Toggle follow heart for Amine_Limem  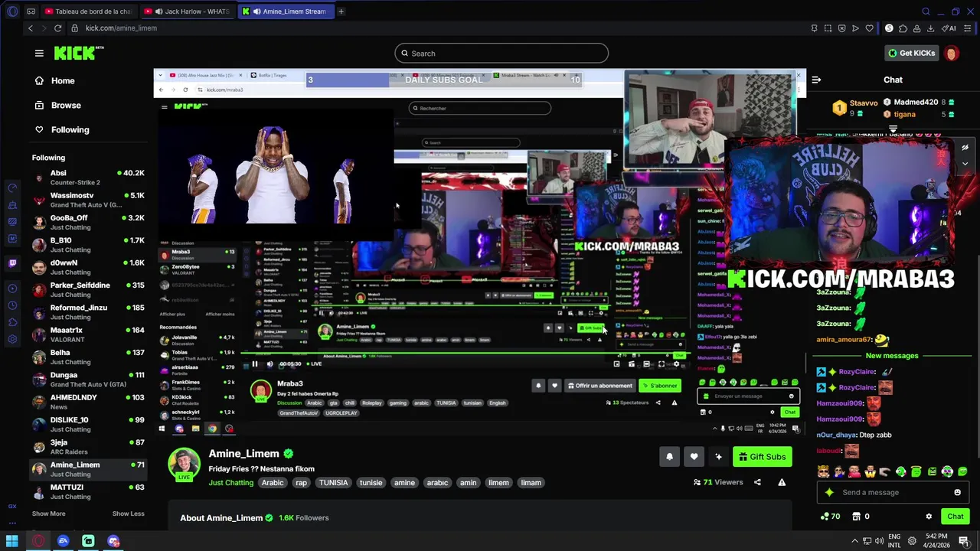tap(694, 457)
